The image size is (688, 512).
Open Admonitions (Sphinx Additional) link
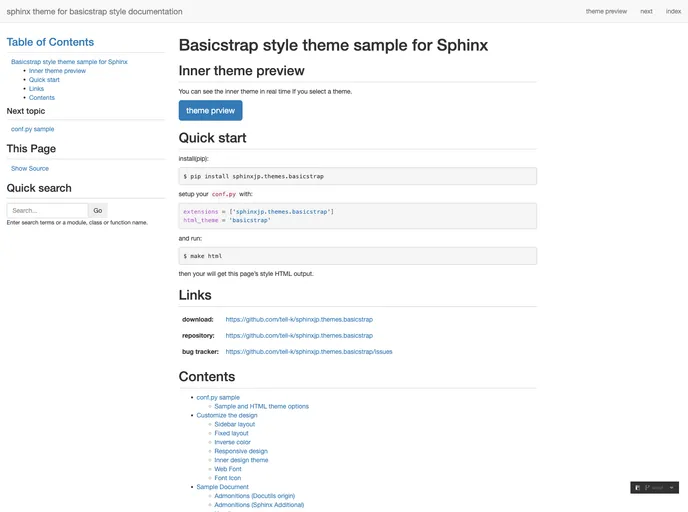point(259,505)
